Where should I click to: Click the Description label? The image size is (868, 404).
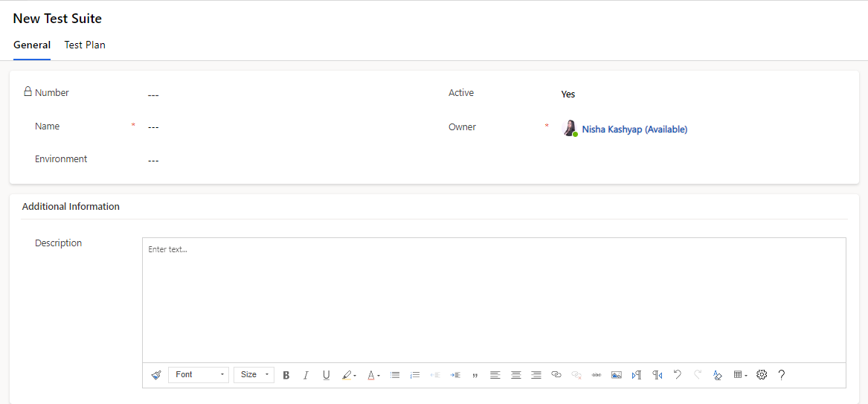(59, 243)
